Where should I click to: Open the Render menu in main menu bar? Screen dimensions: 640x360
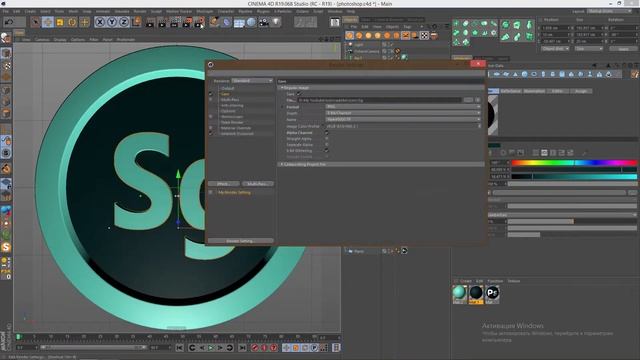coord(140,11)
